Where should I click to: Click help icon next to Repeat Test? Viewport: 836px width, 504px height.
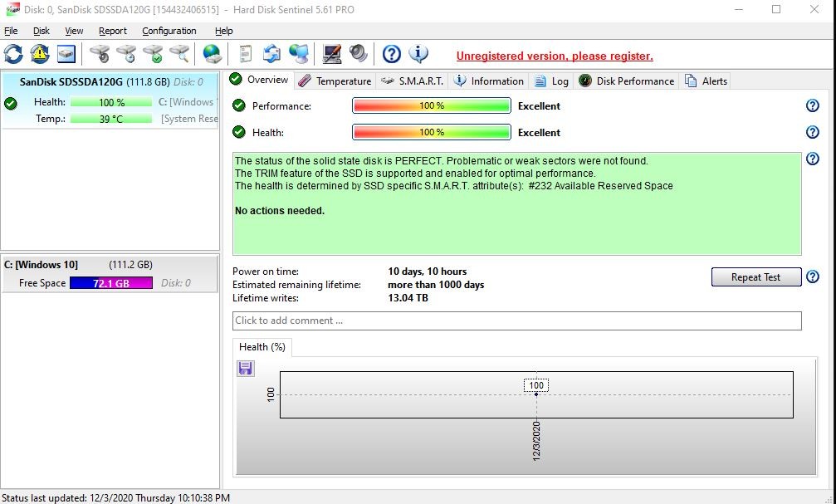click(812, 276)
